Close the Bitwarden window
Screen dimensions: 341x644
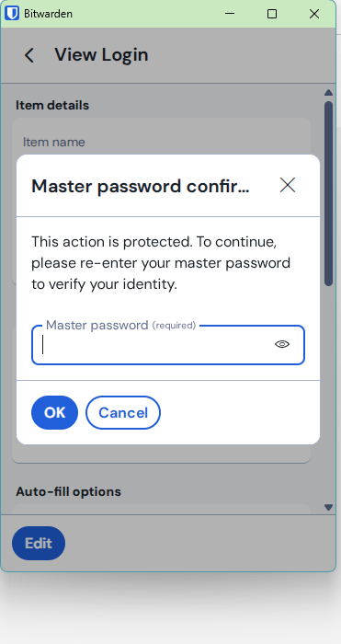point(314,14)
